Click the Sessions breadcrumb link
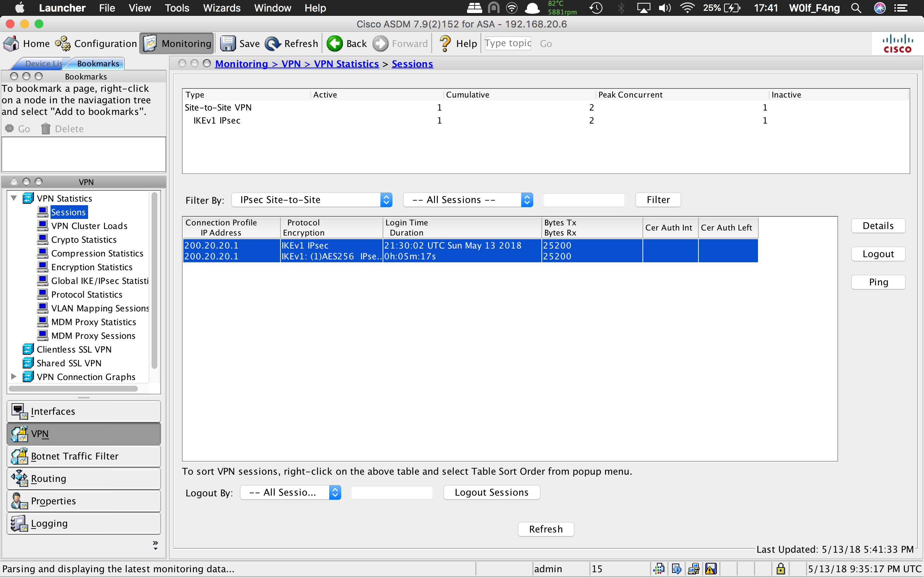 click(x=412, y=64)
